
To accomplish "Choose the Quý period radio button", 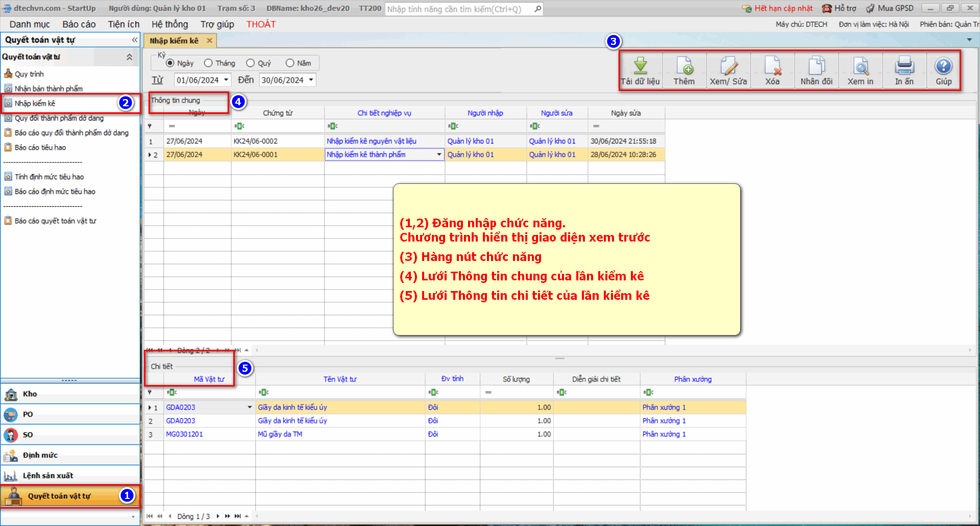I will point(251,63).
